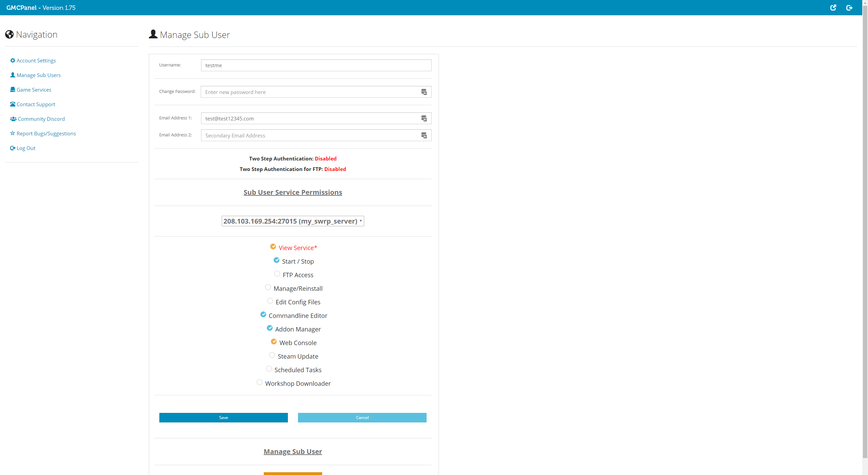
Task: Click the Username input field
Action: click(316, 65)
